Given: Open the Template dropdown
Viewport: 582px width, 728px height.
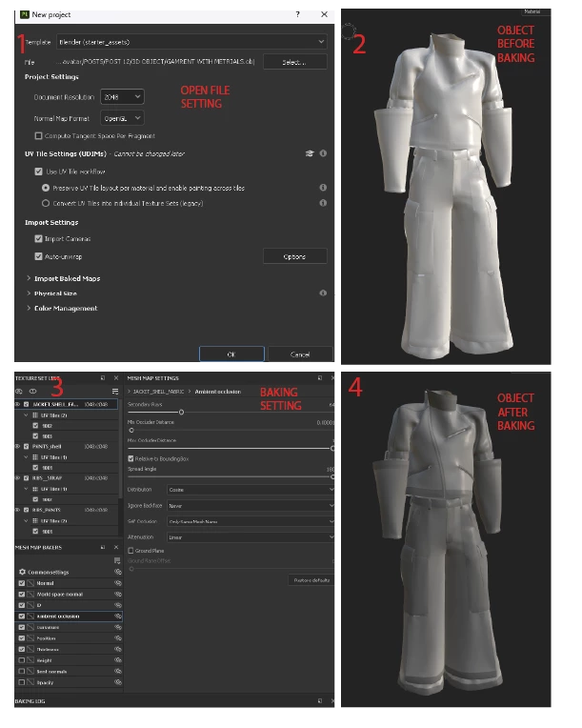Looking at the screenshot, I should (191, 42).
